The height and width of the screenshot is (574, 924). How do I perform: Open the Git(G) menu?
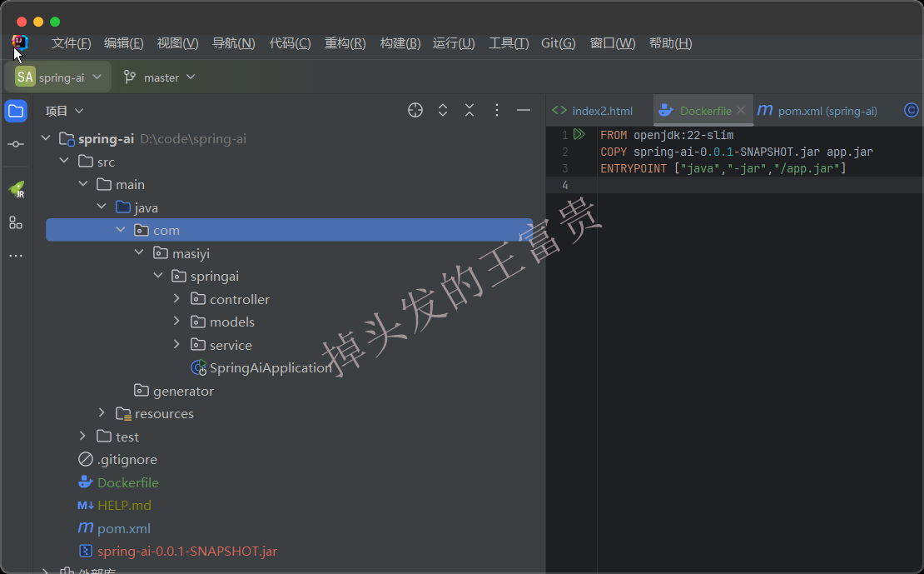pos(558,43)
